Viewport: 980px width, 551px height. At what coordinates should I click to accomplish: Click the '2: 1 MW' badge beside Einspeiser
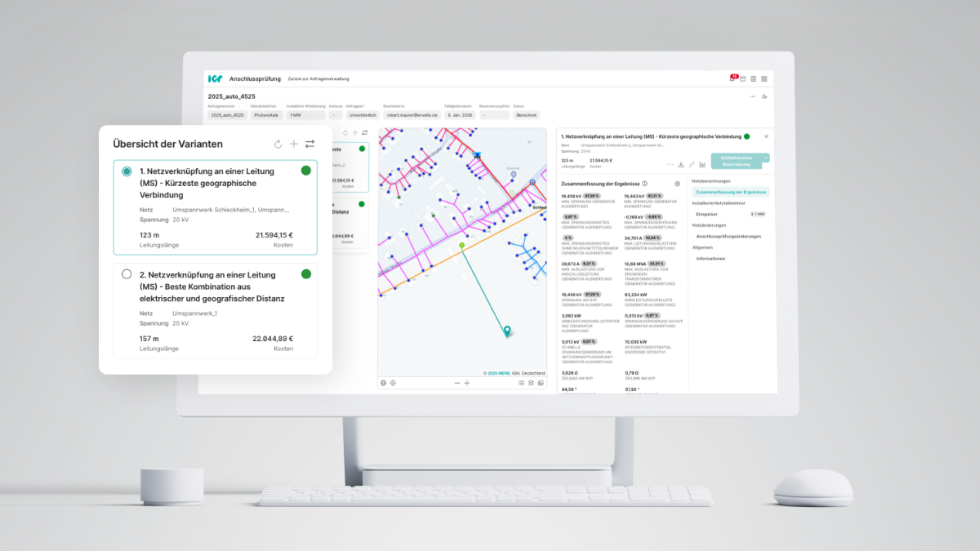coord(758,214)
